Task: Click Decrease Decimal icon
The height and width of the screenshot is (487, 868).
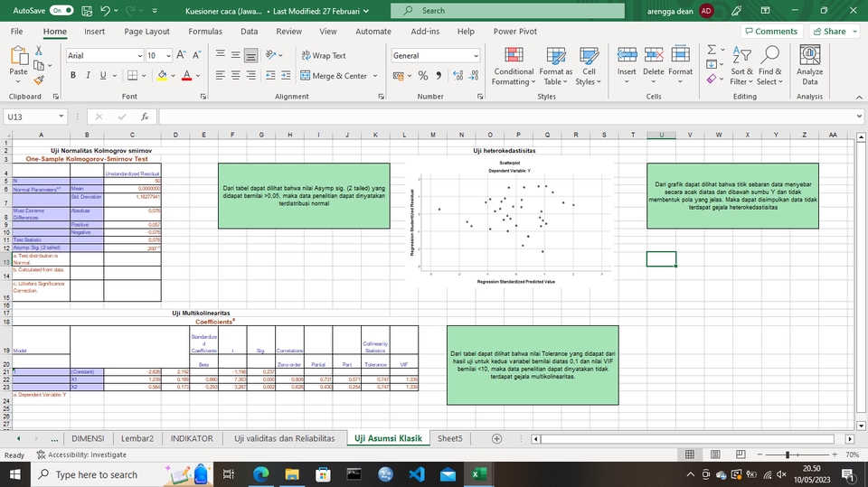Action: pyautogui.click(x=474, y=76)
